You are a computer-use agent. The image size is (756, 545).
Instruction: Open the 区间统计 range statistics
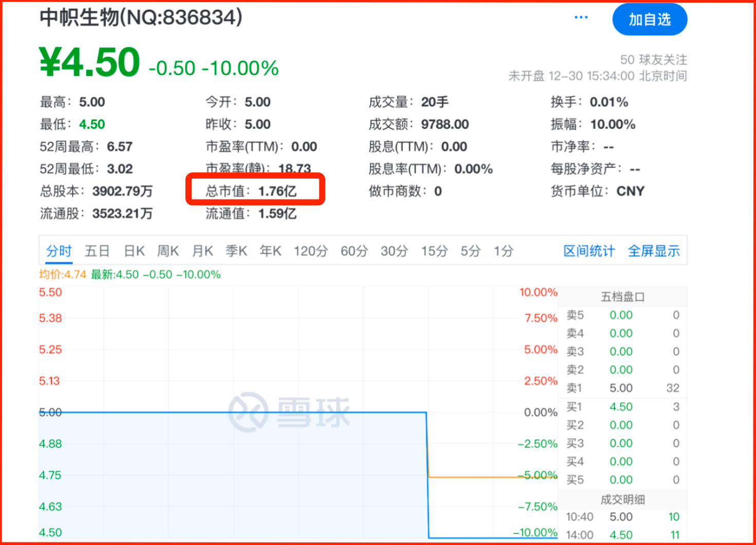588,251
